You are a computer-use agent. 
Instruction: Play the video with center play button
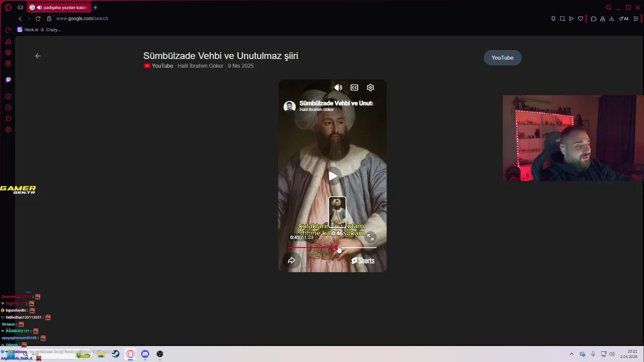[x=333, y=176]
